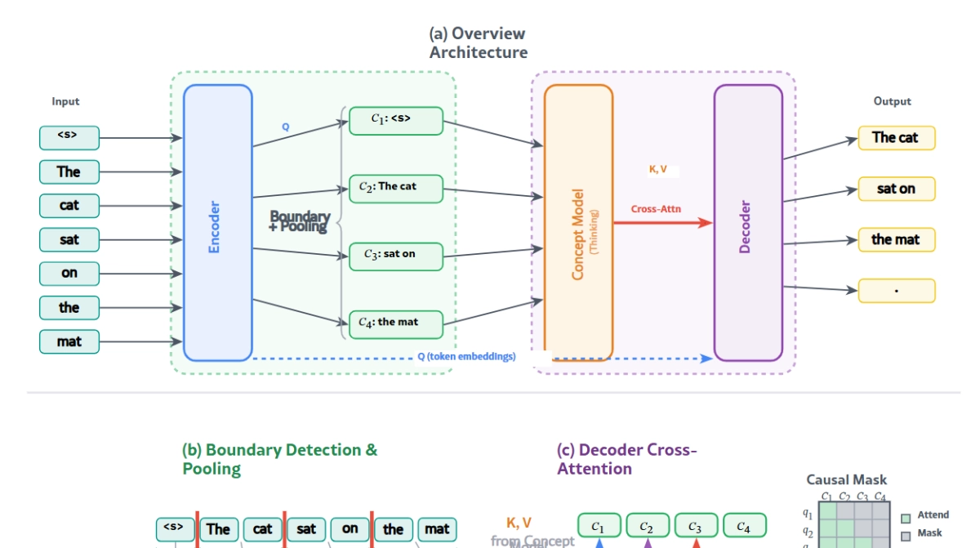Click the 'sat' token in the Input column
This screenshot has width=980, height=548.
[69, 239]
